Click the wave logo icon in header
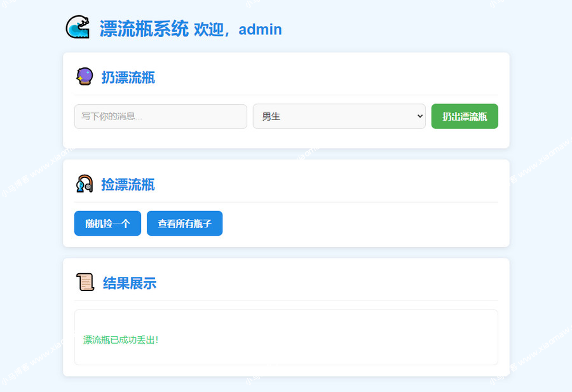This screenshot has height=392, width=572. click(78, 27)
